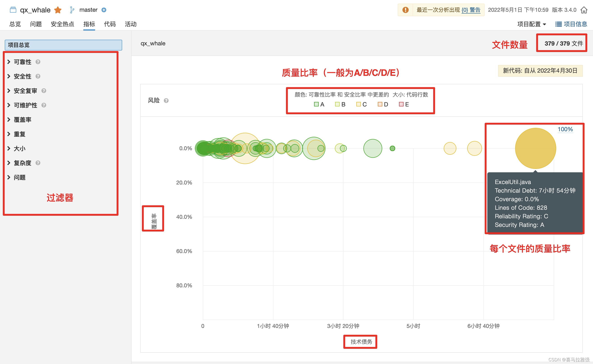Open help icon beside 复杂度
The height and width of the screenshot is (364, 593).
coord(38,163)
